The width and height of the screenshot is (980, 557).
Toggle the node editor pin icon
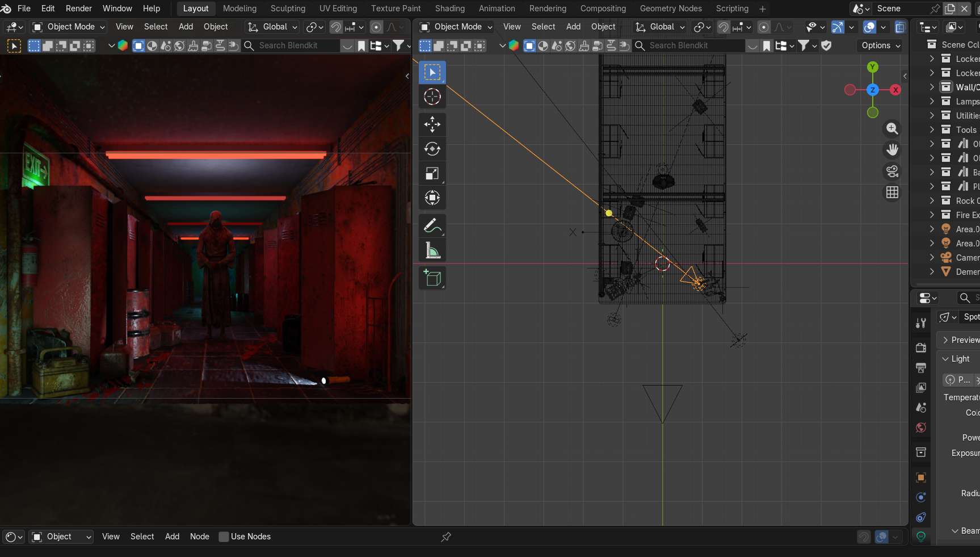pyautogui.click(x=446, y=537)
